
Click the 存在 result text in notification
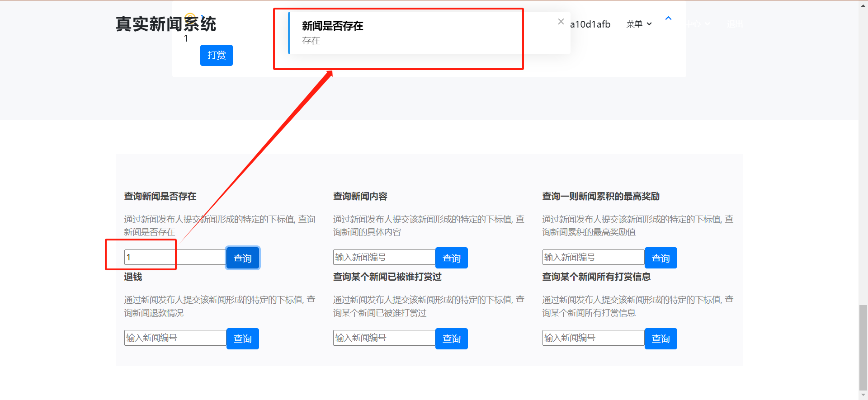point(311,41)
